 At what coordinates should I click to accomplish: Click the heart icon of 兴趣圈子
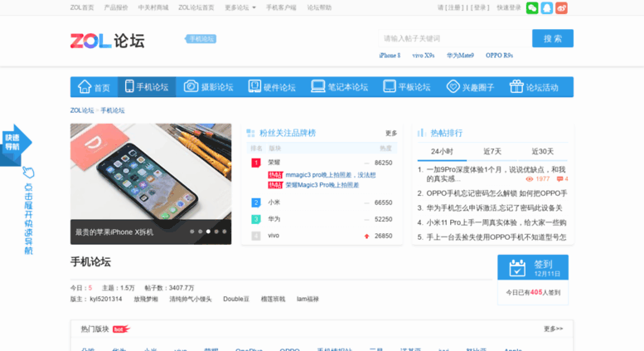[453, 86]
